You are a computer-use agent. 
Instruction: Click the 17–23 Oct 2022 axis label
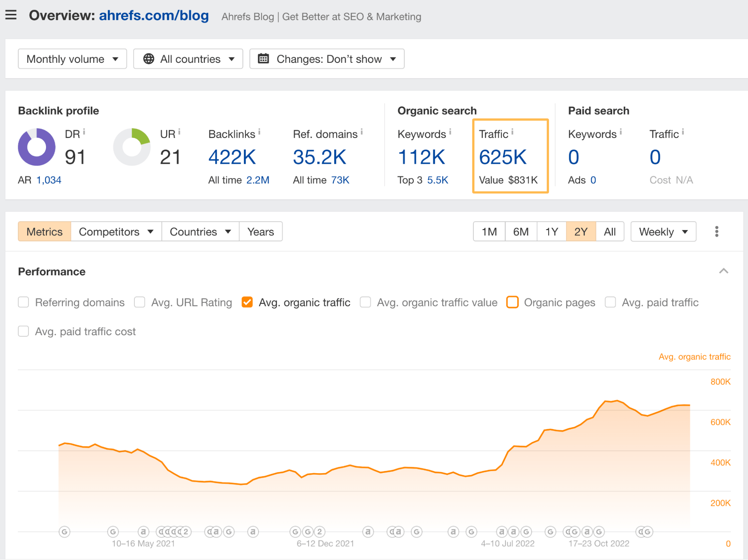(x=599, y=544)
